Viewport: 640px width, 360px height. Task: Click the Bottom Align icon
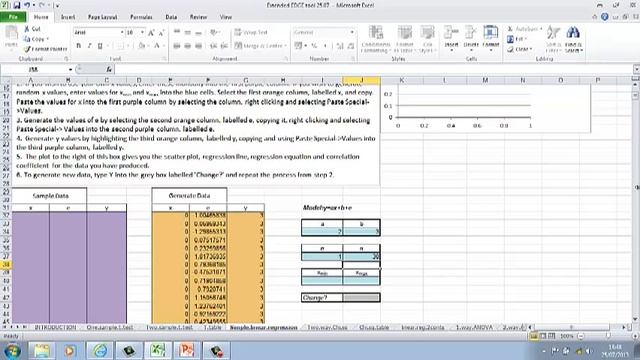pos(198,32)
